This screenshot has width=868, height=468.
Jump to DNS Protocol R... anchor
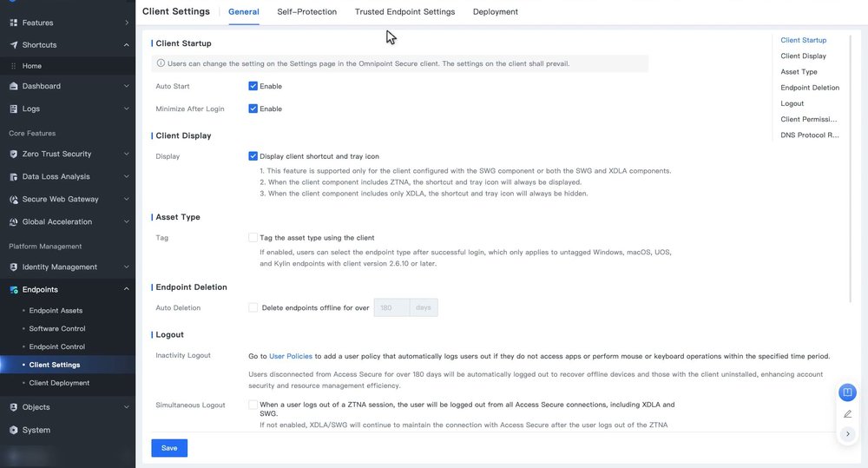(x=809, y=135)
